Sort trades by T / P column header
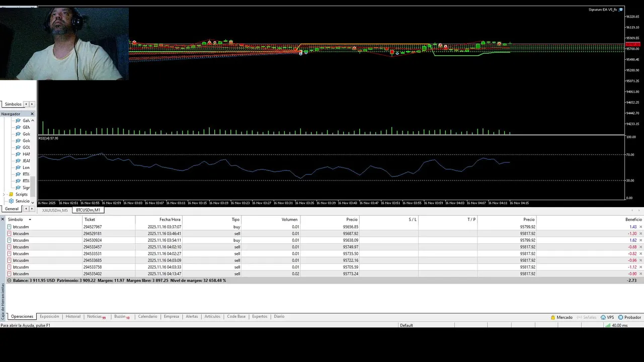The height and width of the screenshot is (362, 644). point(448,220)
